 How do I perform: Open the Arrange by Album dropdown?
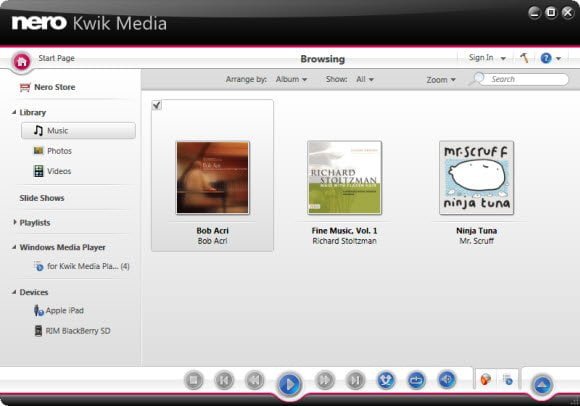(x=291, y=79)
